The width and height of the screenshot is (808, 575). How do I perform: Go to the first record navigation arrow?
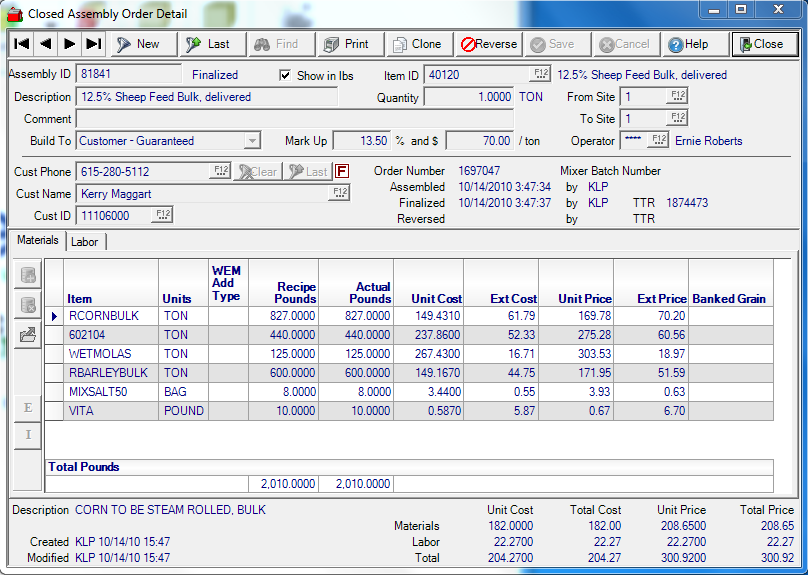coord(21,44)
